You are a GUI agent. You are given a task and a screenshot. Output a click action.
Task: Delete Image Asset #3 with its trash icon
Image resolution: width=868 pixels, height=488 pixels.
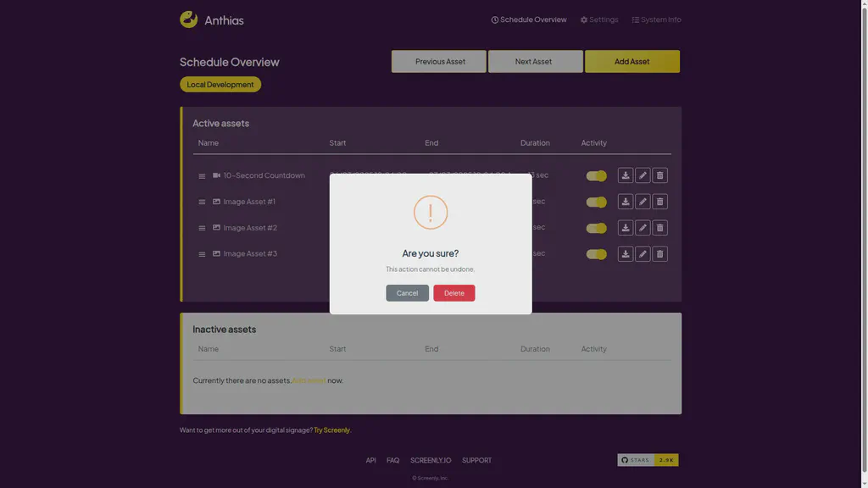click(659, 253)
